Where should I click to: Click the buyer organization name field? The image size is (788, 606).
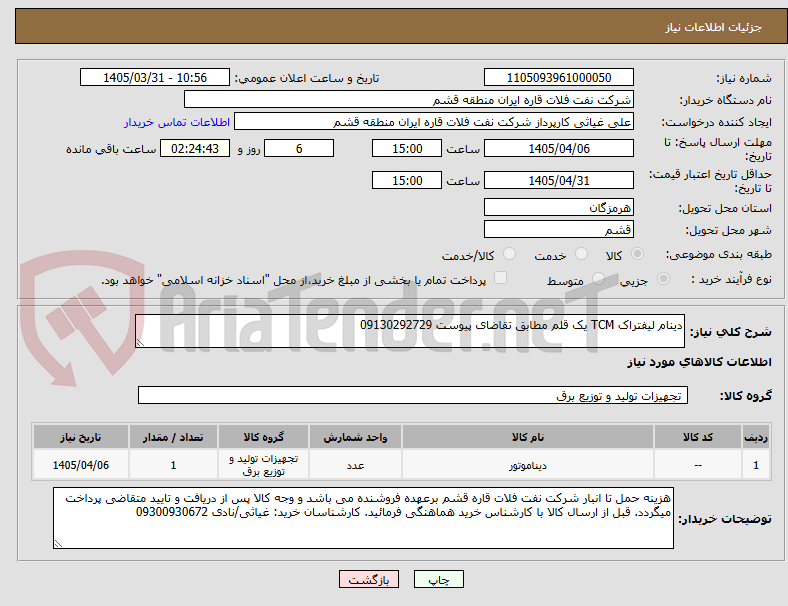tap(409, 99)
